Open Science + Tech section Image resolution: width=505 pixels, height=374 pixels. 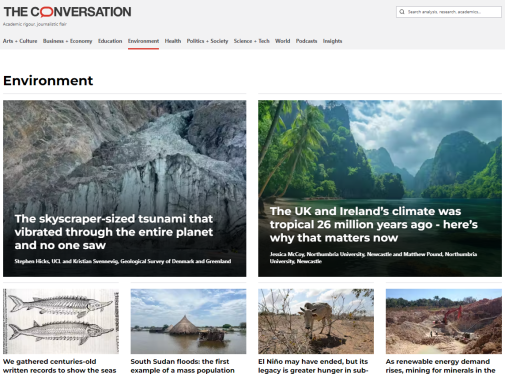click(x=251, y=41)
